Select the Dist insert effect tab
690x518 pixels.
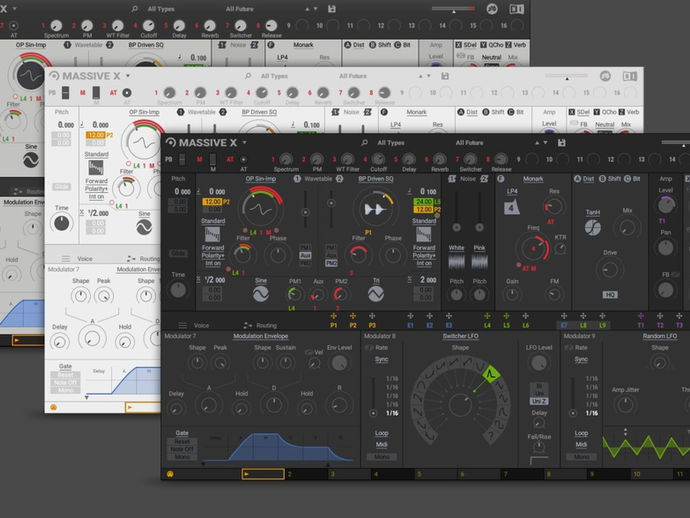[588, 179]
